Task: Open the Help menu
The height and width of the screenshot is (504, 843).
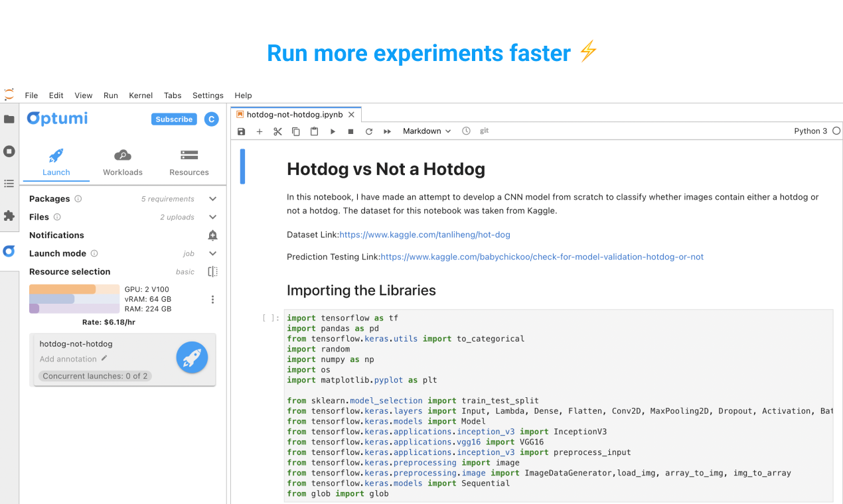Action: tap(243, 95)
